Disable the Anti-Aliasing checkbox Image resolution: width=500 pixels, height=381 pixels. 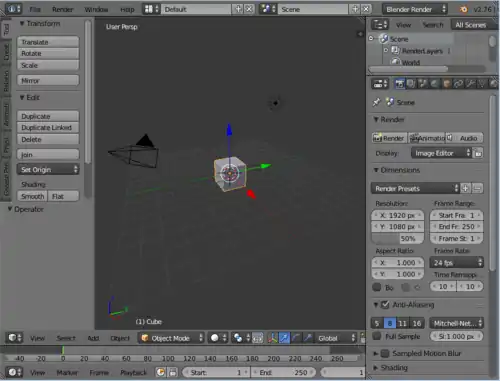click(x=385, y=305)
